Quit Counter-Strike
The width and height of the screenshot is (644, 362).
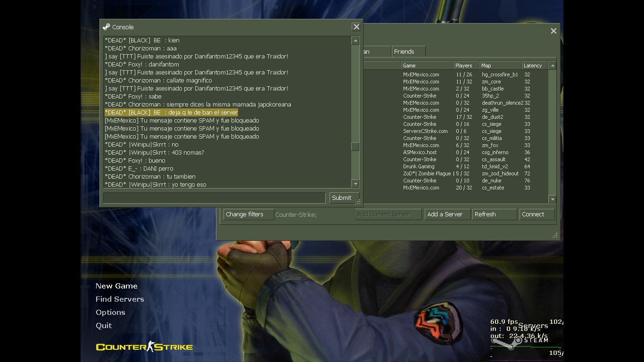coord(104,326)
